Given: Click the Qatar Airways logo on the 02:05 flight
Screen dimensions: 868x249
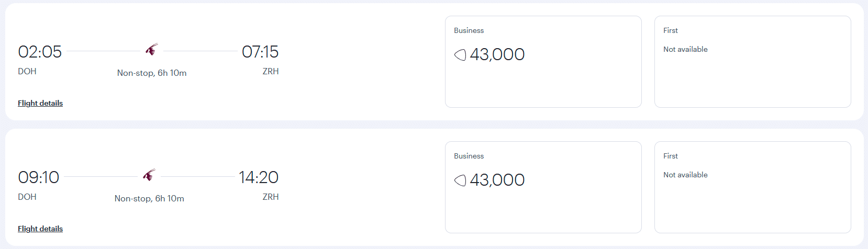Looking at the screenshot, I should [x=152, y=50].
